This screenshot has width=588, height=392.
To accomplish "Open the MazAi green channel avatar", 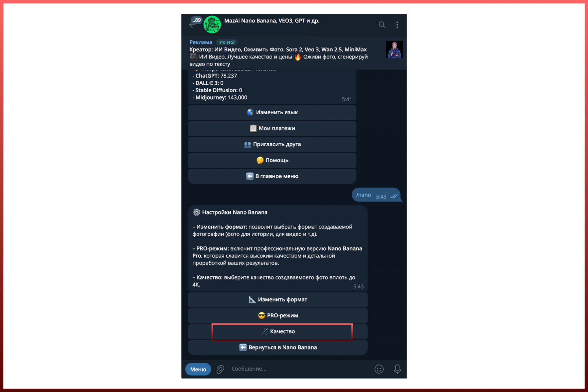I will pos(212,25).
